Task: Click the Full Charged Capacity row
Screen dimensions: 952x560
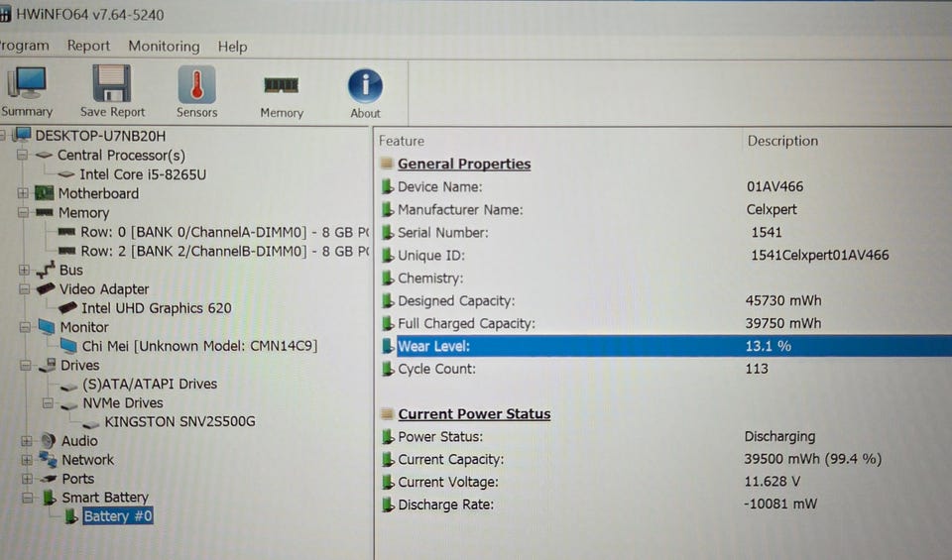Action: (664, 323)
